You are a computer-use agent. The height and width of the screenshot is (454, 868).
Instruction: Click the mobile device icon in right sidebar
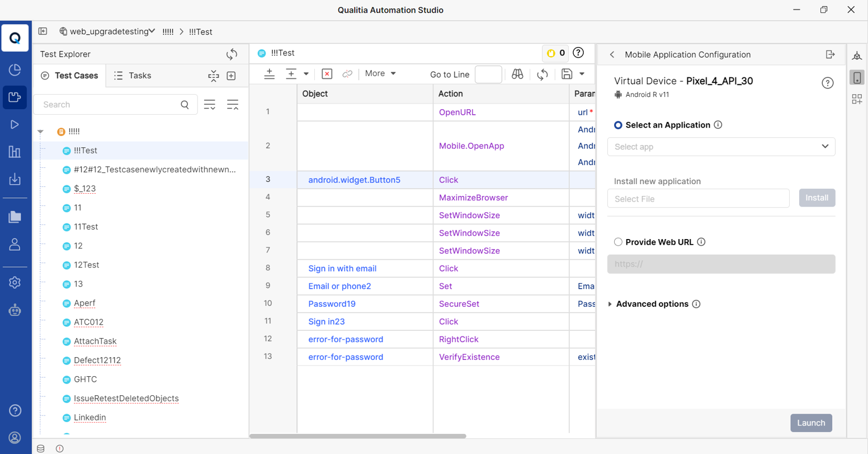tap(857, 77)
